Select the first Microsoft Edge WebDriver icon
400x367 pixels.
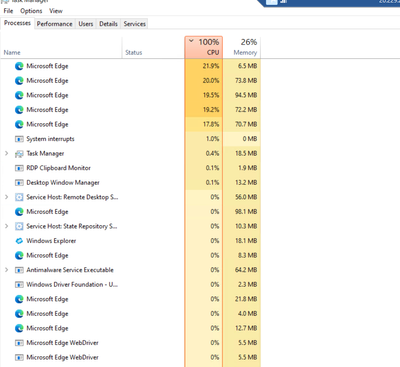click(x=19, y=343)
